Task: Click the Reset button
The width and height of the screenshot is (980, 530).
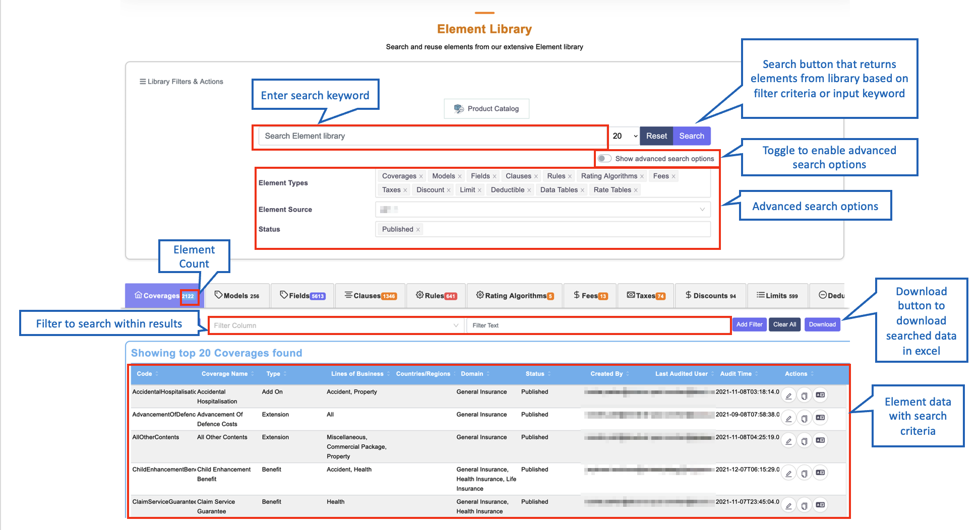Action: pyautogui.click(x=656, y=136)
